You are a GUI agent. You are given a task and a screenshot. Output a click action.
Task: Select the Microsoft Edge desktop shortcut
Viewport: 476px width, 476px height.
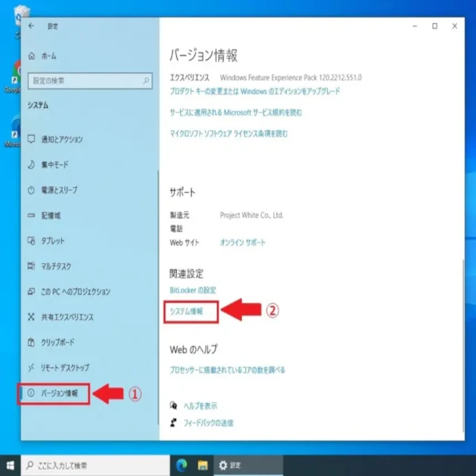tap(13, 131)
